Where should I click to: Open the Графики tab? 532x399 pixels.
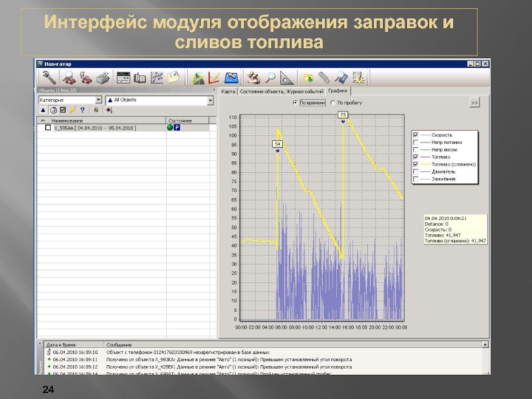[337, 90]
